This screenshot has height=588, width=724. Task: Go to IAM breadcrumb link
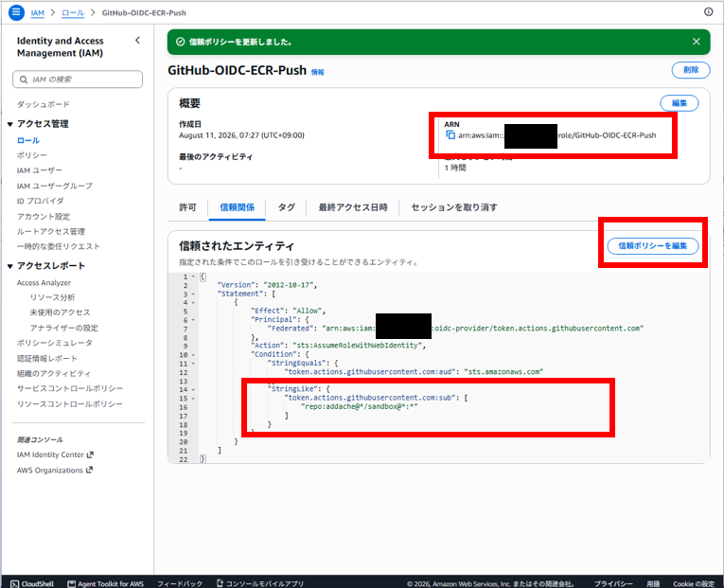[x=38, y=13]
